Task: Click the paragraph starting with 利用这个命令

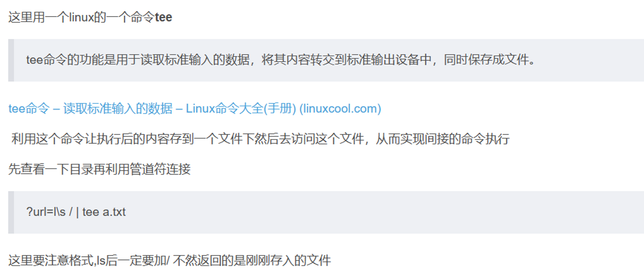Action: pos(261,139)
